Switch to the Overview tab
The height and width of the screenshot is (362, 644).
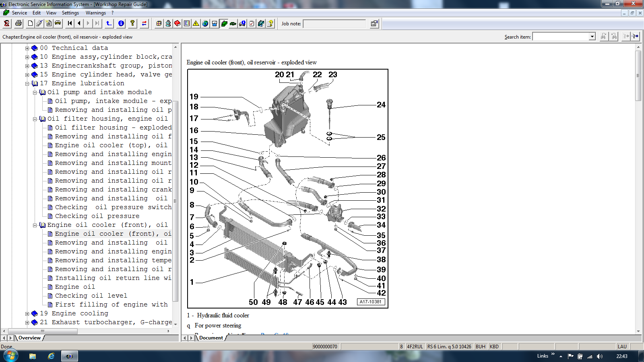click(x=29, y=338)
